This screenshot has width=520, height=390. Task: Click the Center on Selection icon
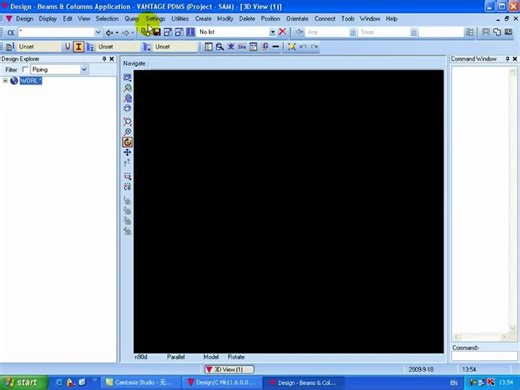pyautogui.click(x=127, y=108)
